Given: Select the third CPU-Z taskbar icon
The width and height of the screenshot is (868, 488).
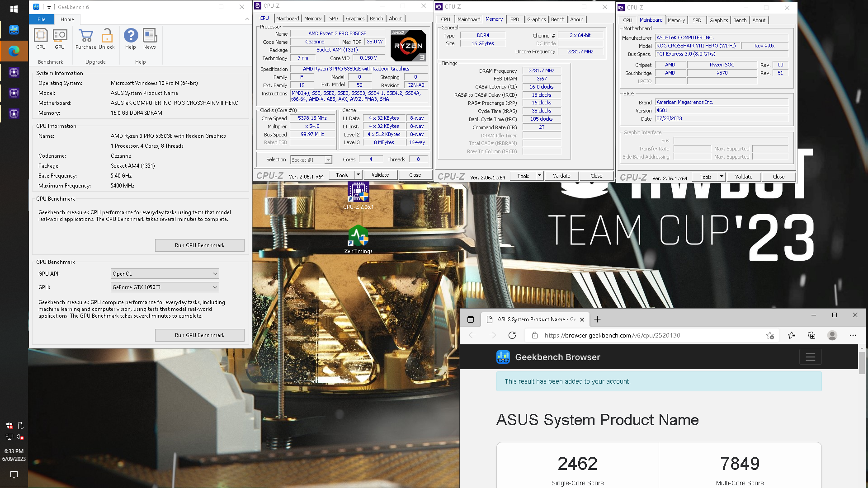Looking at the screenshot, I should click(x=14, y=113).
